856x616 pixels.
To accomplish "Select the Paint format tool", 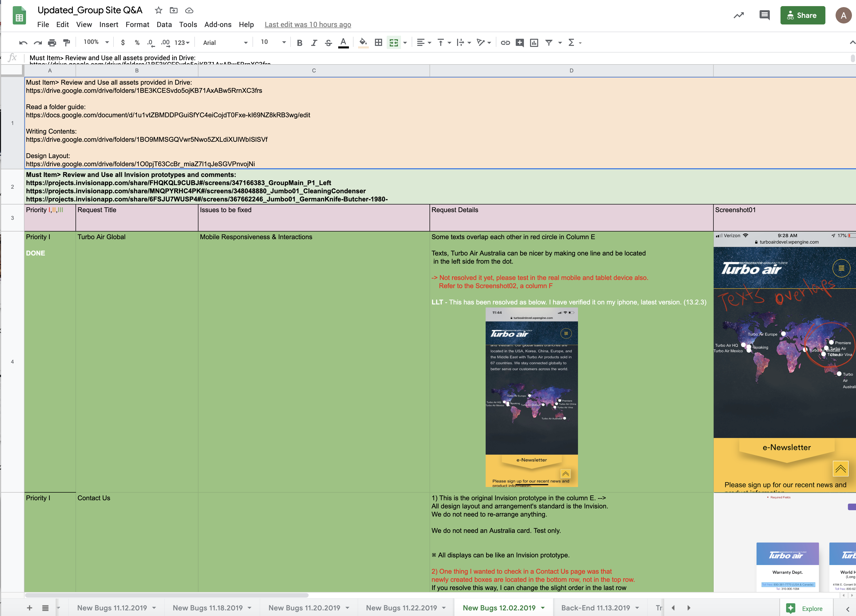I will pyautogui.click(x=66, y=43).
